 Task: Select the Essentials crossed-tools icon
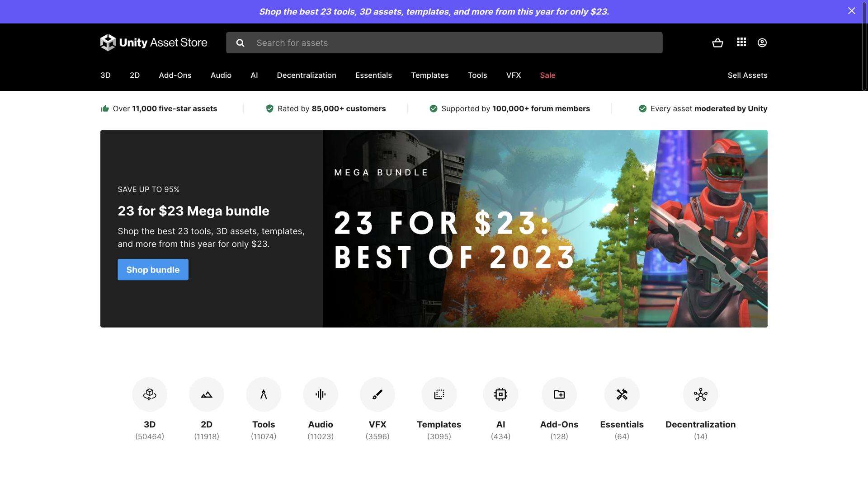[622, 394]
